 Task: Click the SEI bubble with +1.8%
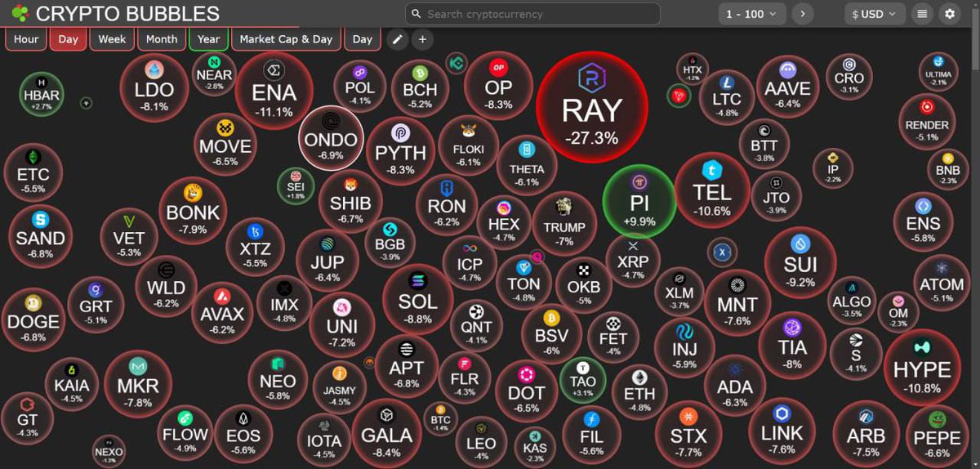295,185
